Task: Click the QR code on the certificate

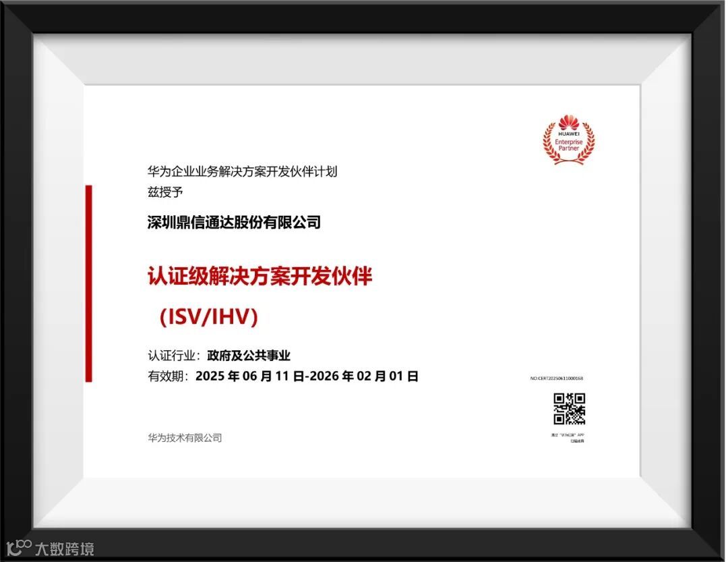Action: point(569,409)
